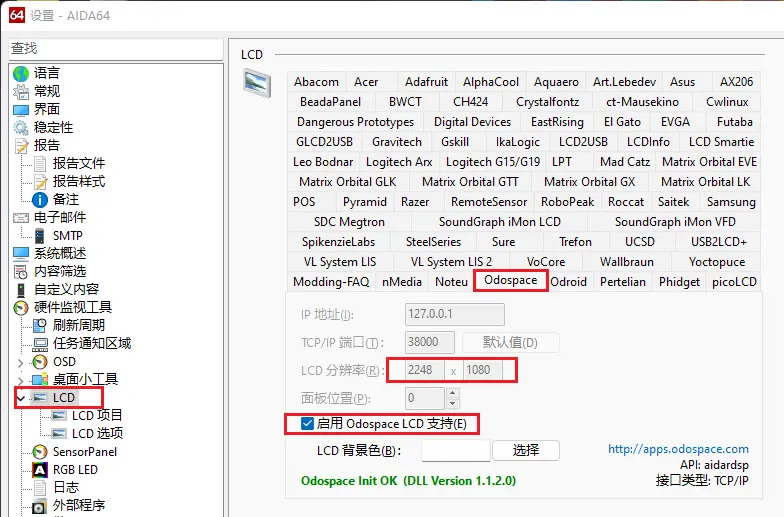Click the LCD 背景色 color swatch
The image size is (784, 517).
[x=455, y=450]
